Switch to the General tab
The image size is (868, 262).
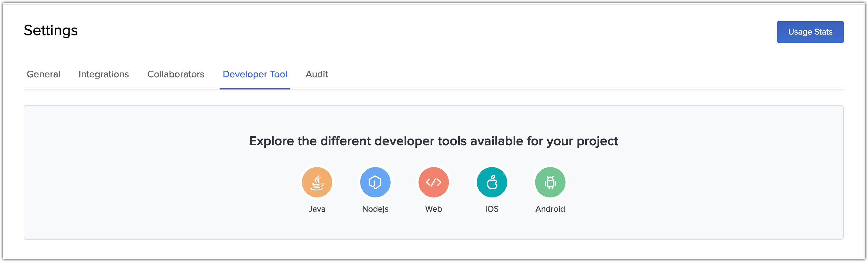click(43, 74)
